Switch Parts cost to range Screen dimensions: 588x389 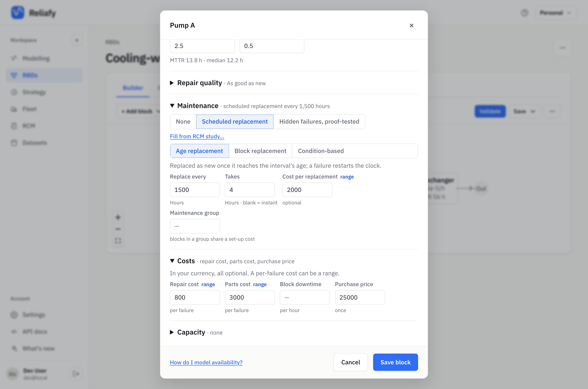tap(260, 284)
